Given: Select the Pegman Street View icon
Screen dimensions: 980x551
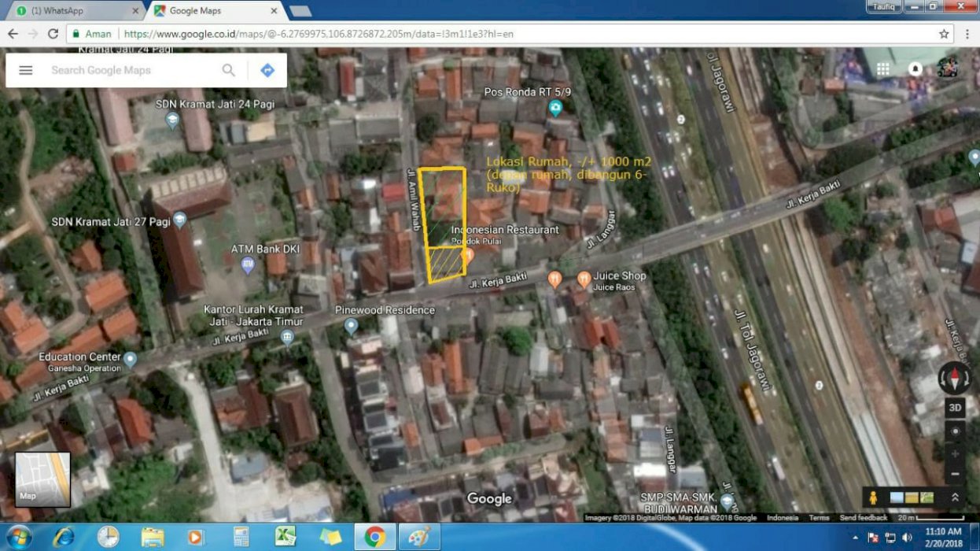Looking at the screenshot, I should (x=872, y=497).
